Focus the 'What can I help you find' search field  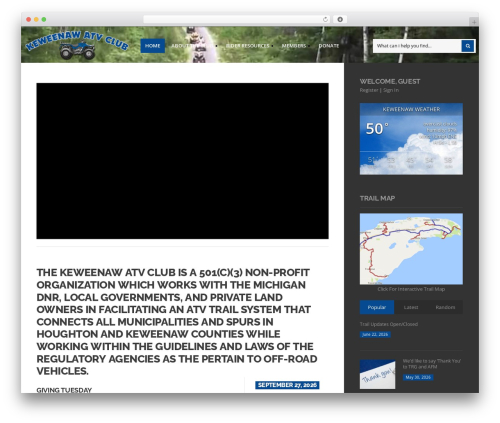417,46
